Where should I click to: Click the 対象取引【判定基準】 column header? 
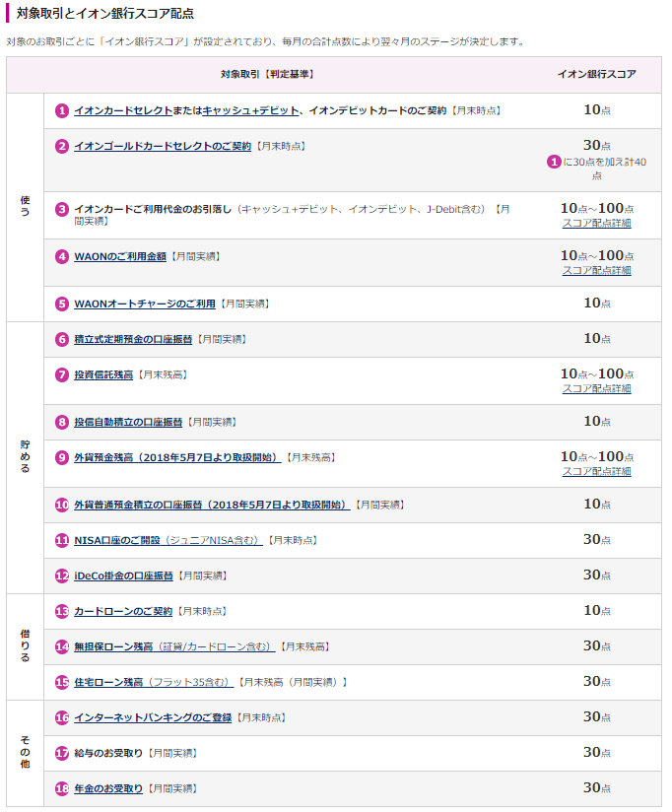(x=267, y=74)
